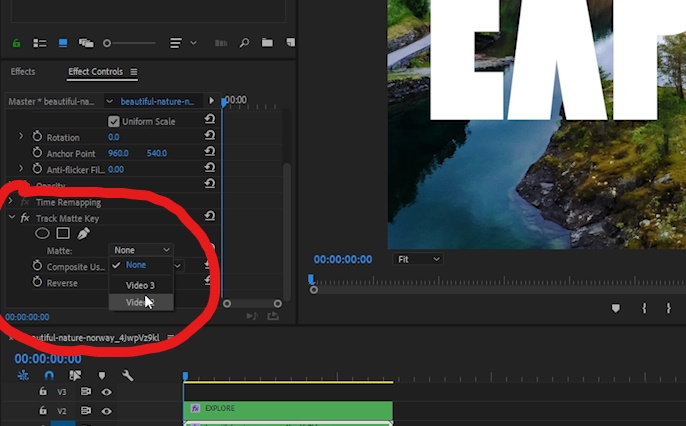Viewport: 686px width, 426px height.
Task: Toggle insert sequences as nests
Action: tap(23, 375)
